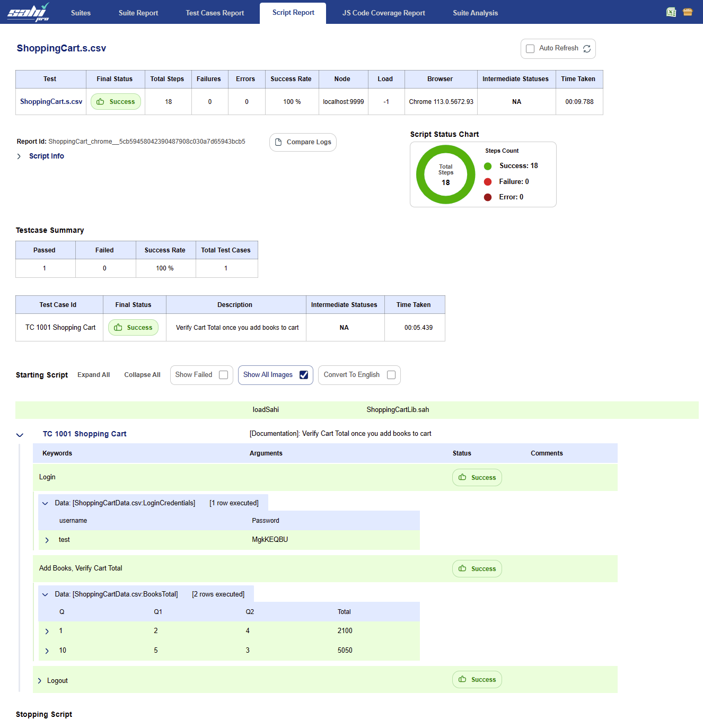The image size is (703, 728).
Task: Click the document icon on Compare Logs
Action: (278, 142)
